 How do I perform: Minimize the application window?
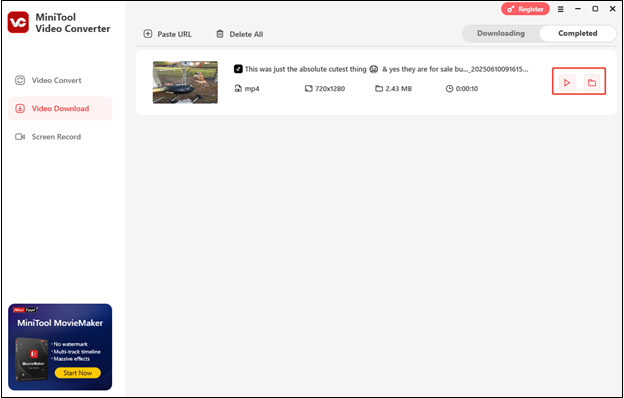[578, 9]
